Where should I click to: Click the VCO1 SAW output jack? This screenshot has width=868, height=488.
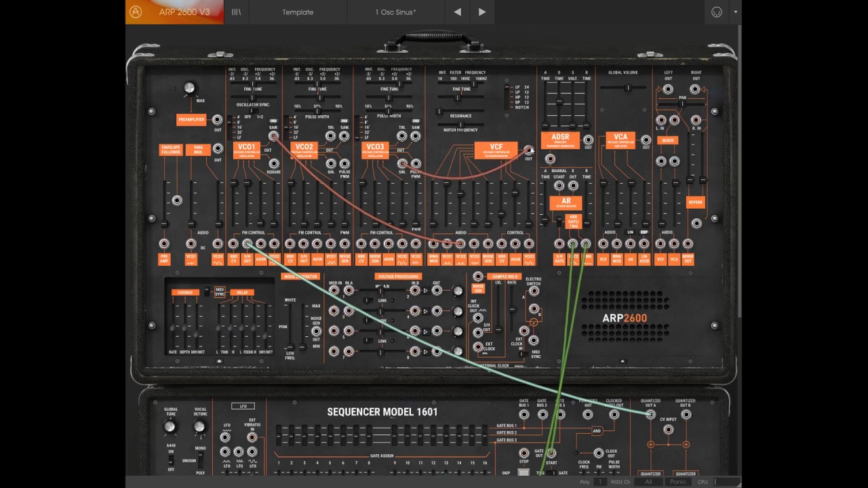tap(274, 136)
